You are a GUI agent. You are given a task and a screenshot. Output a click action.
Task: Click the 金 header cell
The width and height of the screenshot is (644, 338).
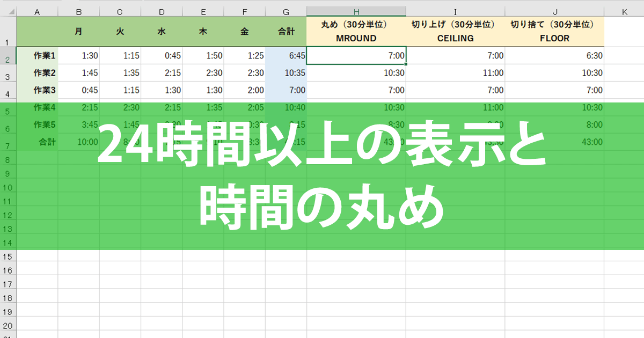244,32
